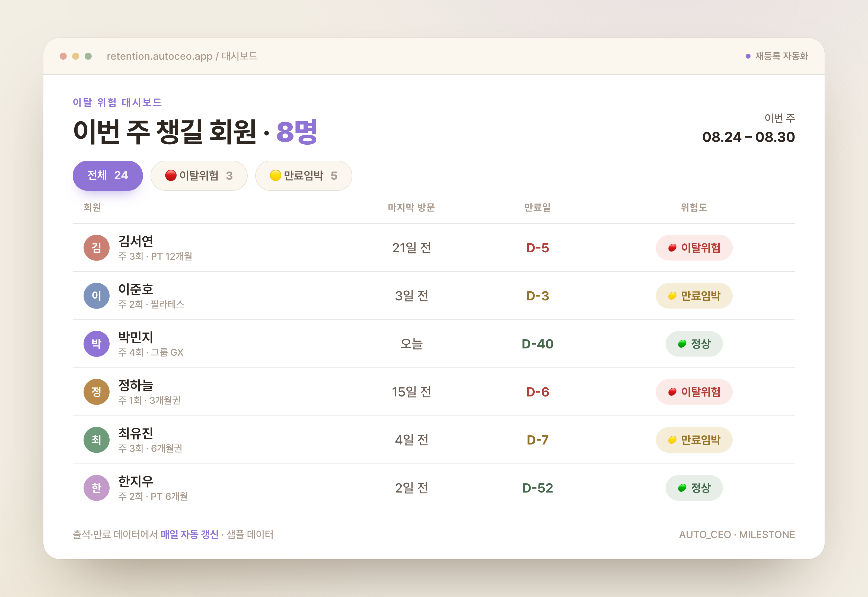The image size is (868, 597).
Task: Click the D-7 expiry value
Action: click(x=538, y=440)
